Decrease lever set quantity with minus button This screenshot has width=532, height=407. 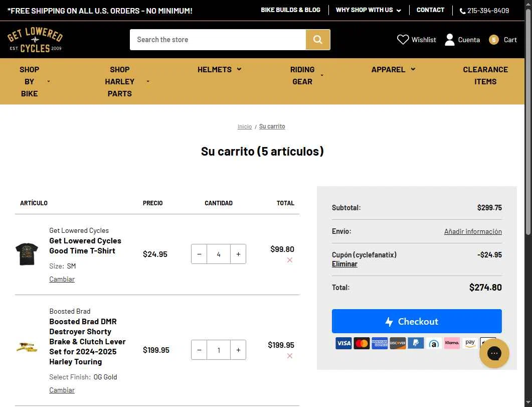199,350
